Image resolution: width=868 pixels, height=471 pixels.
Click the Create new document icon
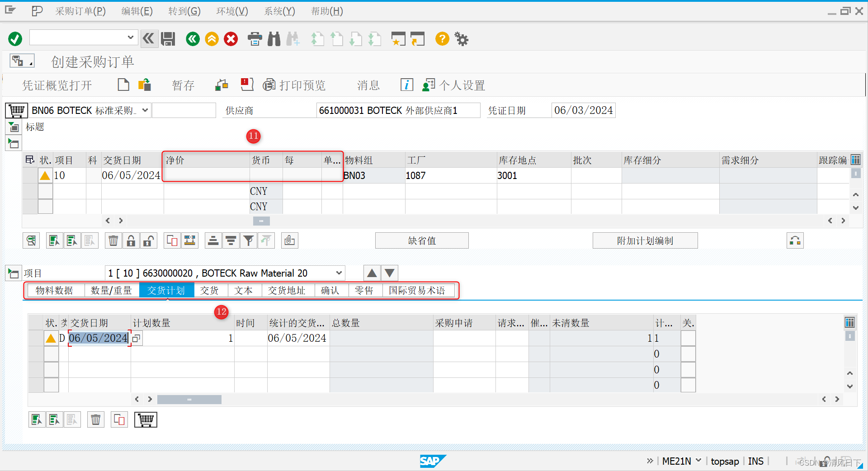(123, 85)
